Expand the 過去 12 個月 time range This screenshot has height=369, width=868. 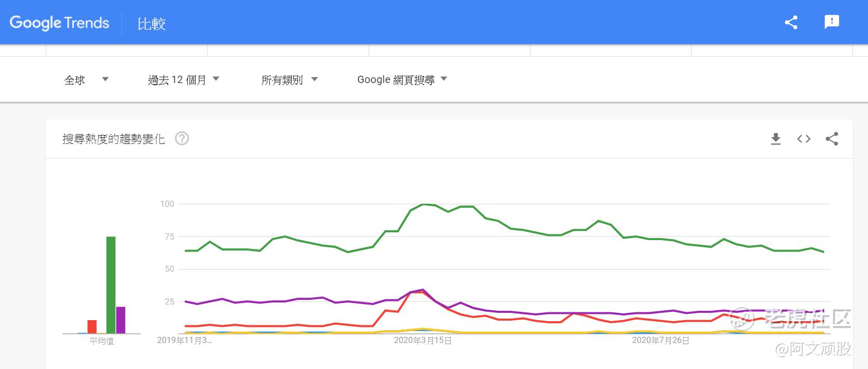183,80
